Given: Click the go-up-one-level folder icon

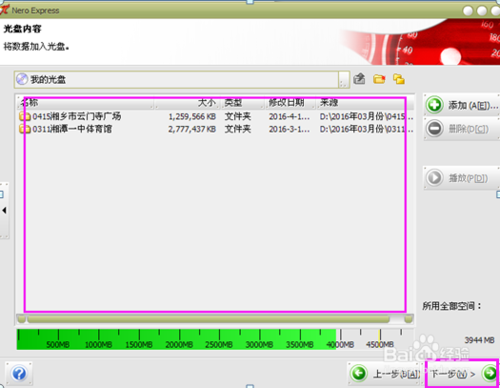Looking at the screenshot, I should tap(359, 79).
